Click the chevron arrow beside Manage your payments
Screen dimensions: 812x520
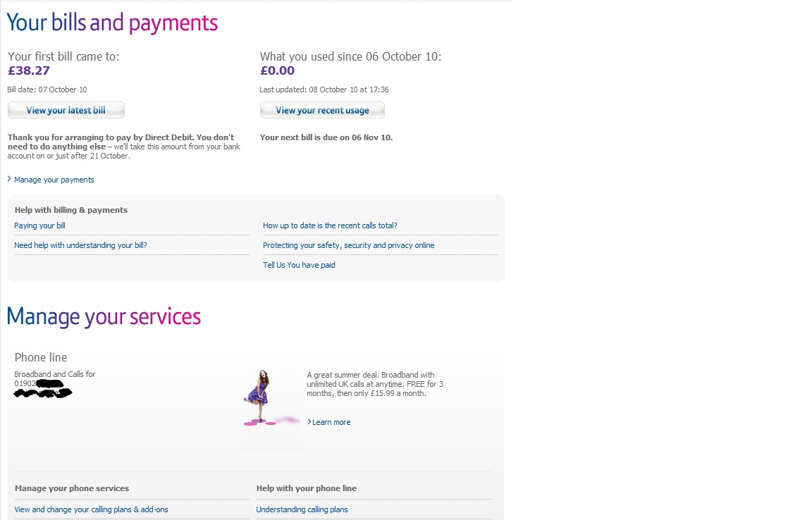pos(9,179)
